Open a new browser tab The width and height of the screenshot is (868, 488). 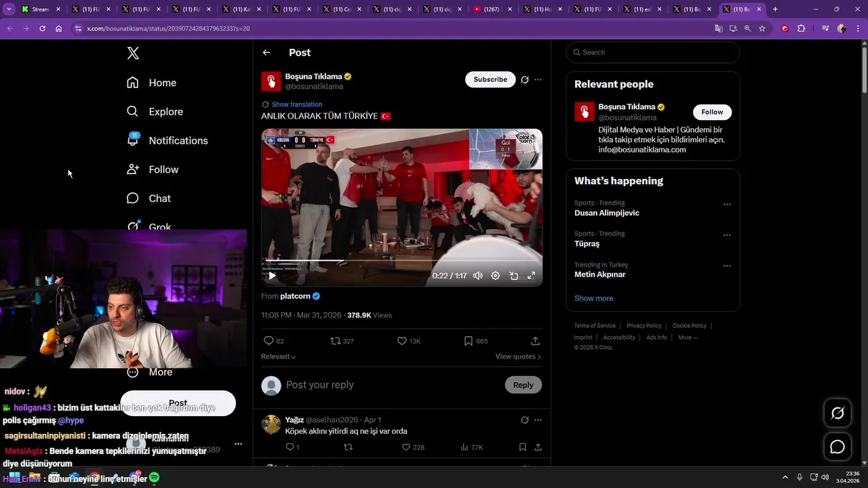point(775,9)
